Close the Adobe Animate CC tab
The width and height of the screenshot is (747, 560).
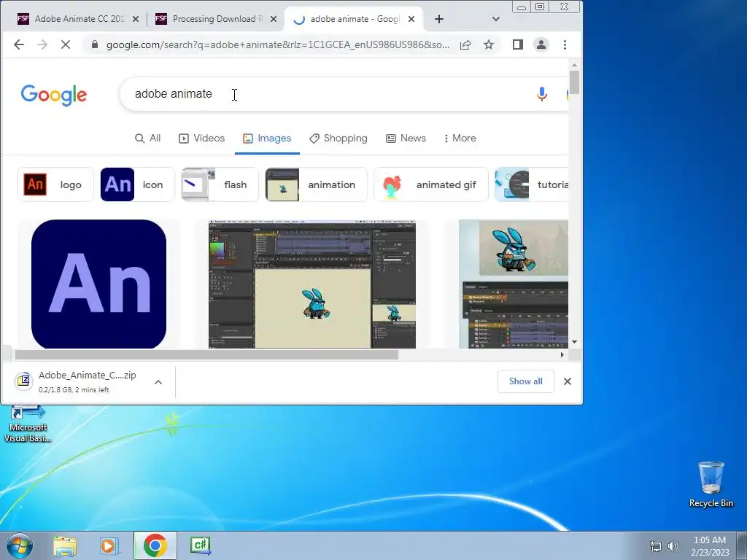click(x=136, y=19)
